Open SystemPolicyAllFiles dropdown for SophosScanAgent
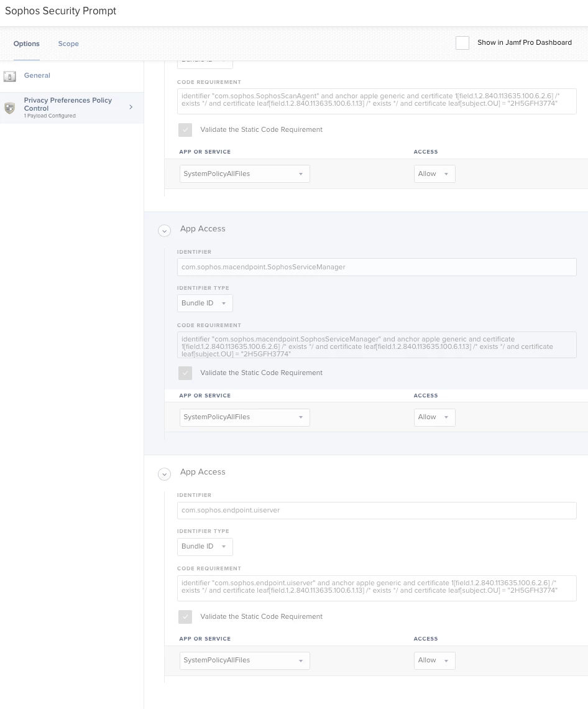 pos(244,174)
